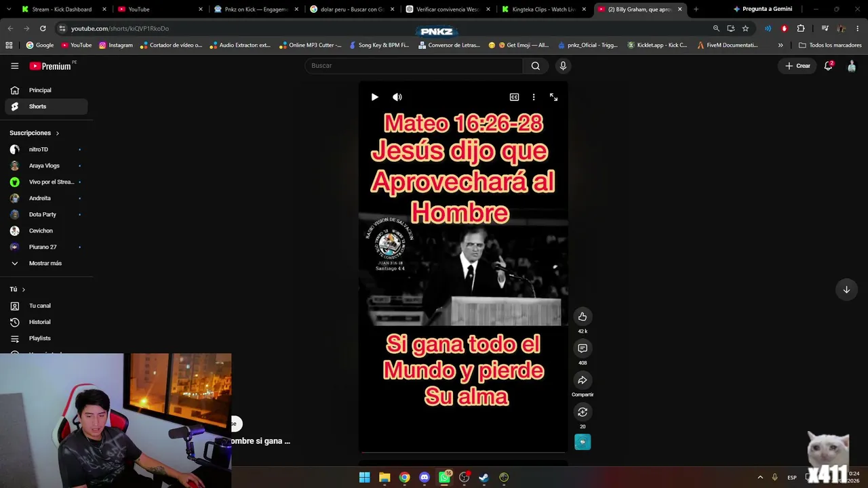Open the Piurano 27 channel
868x488 pixels.
tap(46, 247)
